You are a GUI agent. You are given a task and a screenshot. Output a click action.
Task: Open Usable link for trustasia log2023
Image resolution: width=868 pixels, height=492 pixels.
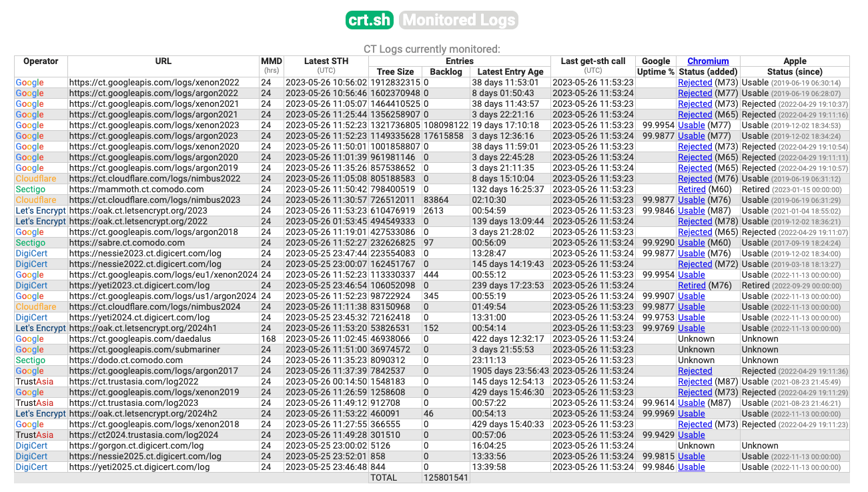(x=691, y=403)
